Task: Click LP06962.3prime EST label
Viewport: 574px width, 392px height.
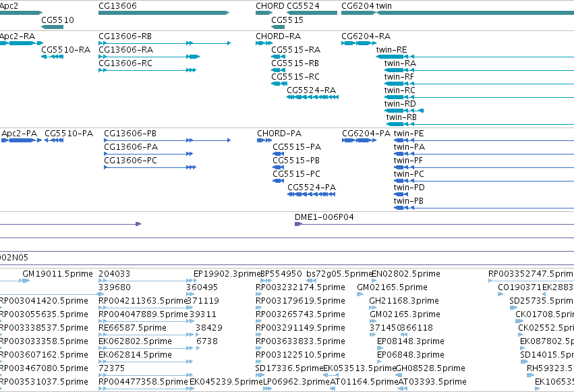Action: tap(297, 383)
